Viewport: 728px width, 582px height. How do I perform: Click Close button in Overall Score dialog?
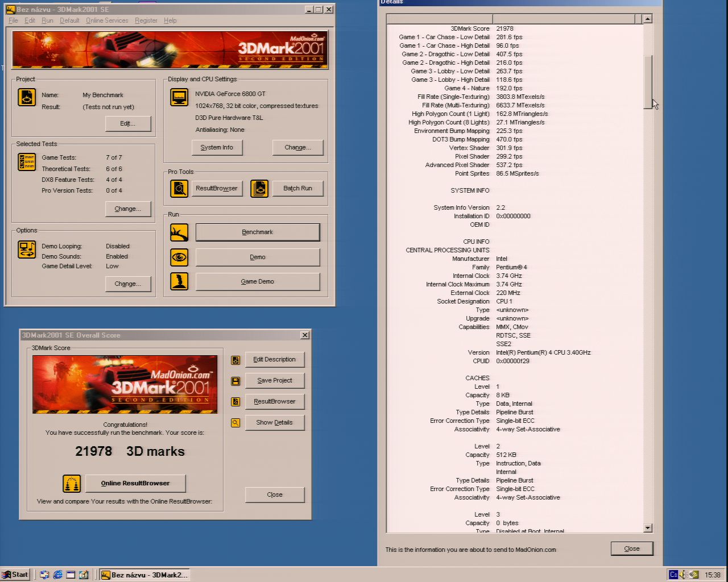point(275,495)
